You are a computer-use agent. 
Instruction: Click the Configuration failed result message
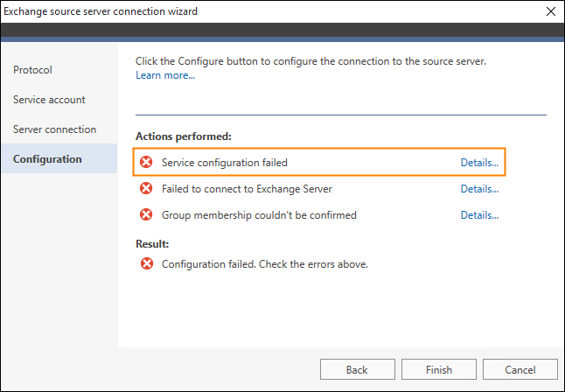click(265, 264)
